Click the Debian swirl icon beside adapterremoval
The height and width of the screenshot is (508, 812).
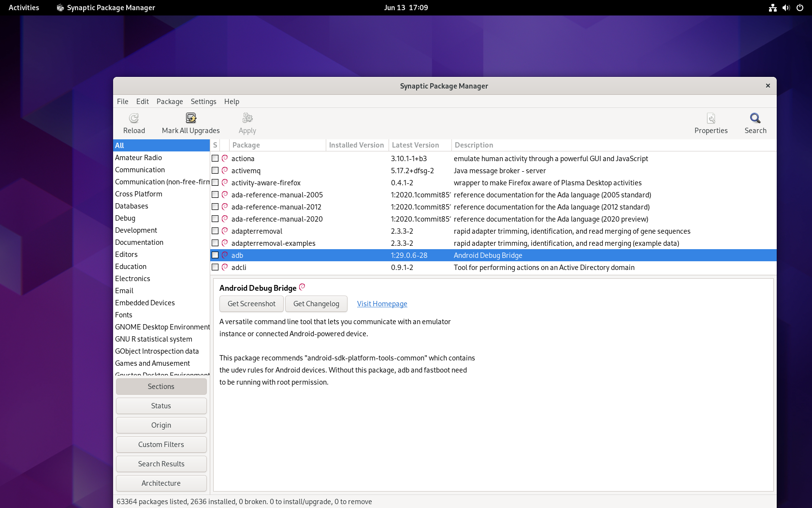[225, 231]
